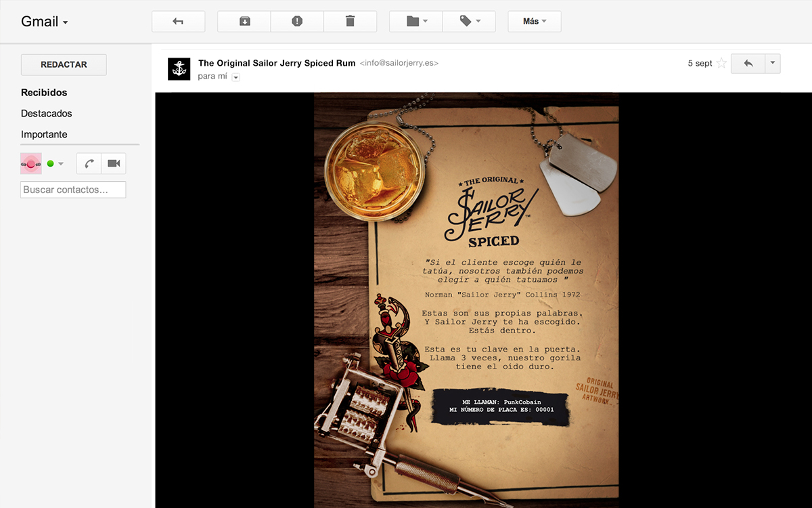Archive this email
812x508 pixels.
click(x=244, y=21)
